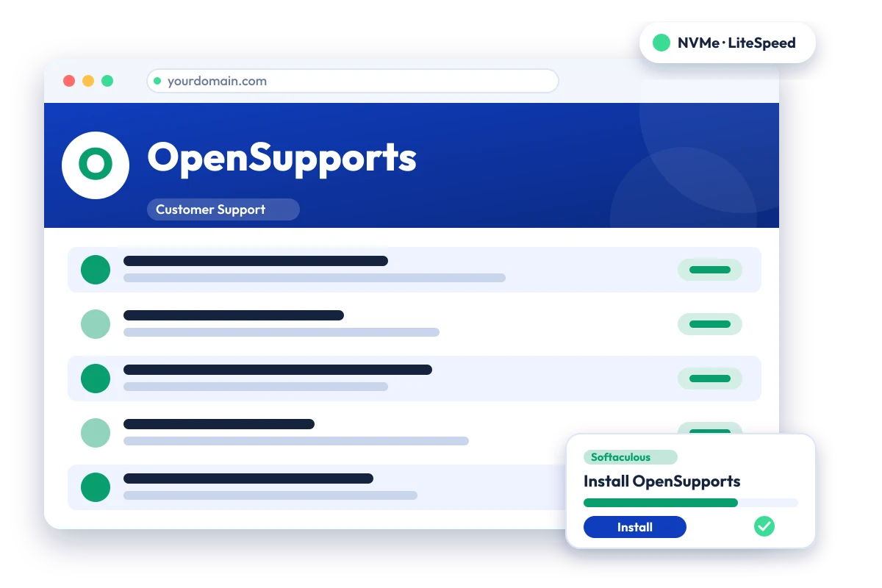Click the green checkmark icon beside Install

pyautogui.click(x=764, y=526)
